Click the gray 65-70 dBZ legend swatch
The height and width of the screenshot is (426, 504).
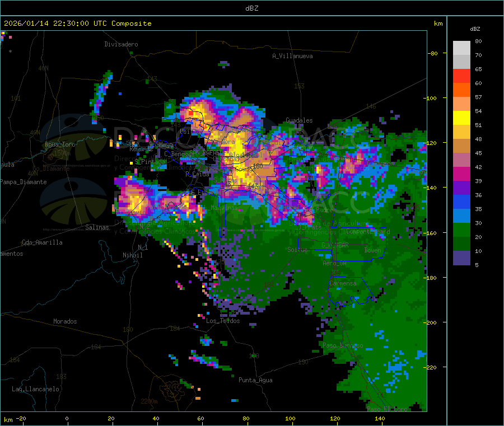(461, 62)
